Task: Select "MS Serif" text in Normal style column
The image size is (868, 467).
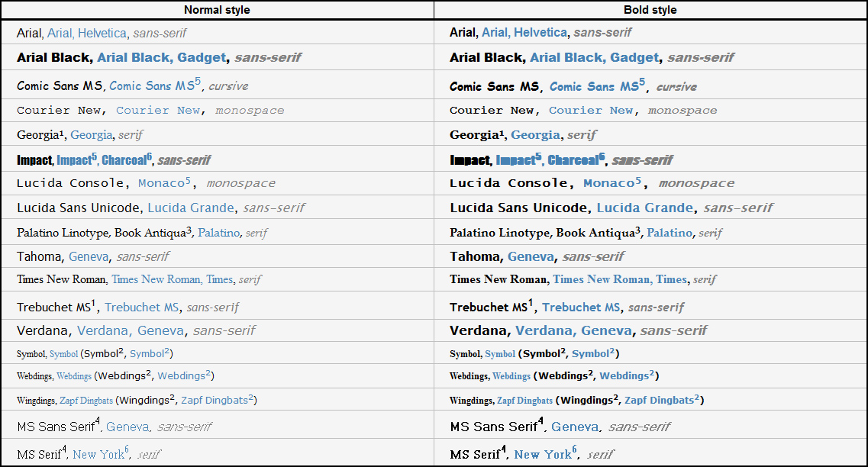Action: (x=39, y=455)
